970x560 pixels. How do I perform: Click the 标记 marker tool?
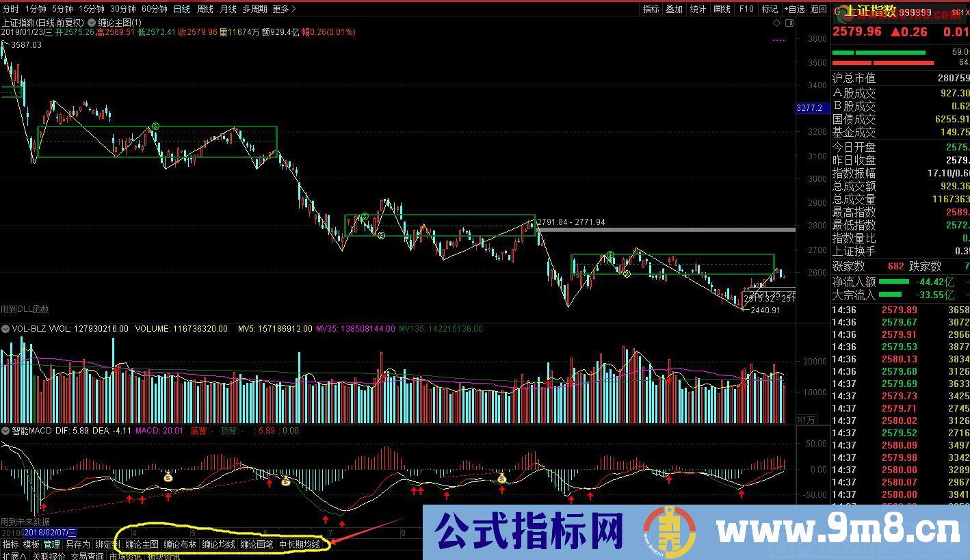pos(769,9)
